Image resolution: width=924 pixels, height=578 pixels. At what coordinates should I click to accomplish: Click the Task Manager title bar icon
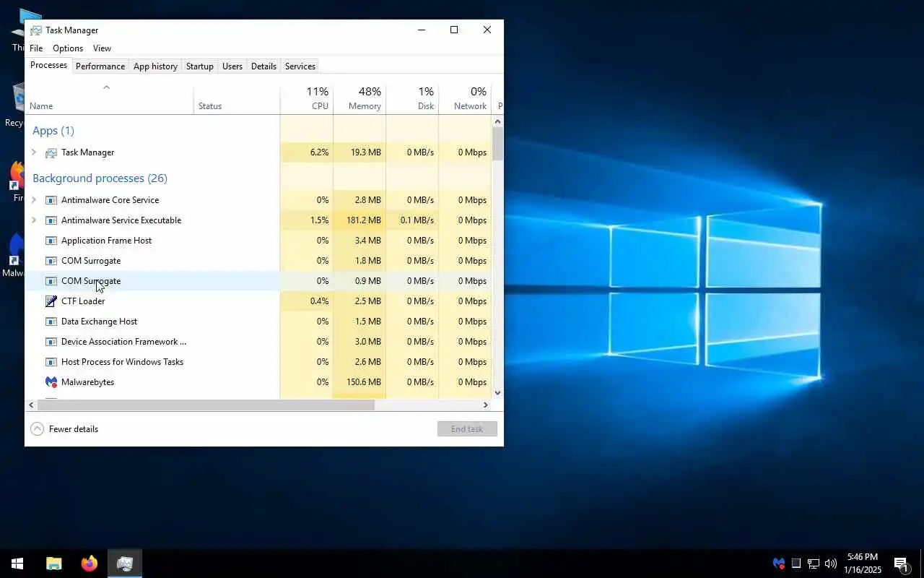pyautogui.click(x=35, y=30)
